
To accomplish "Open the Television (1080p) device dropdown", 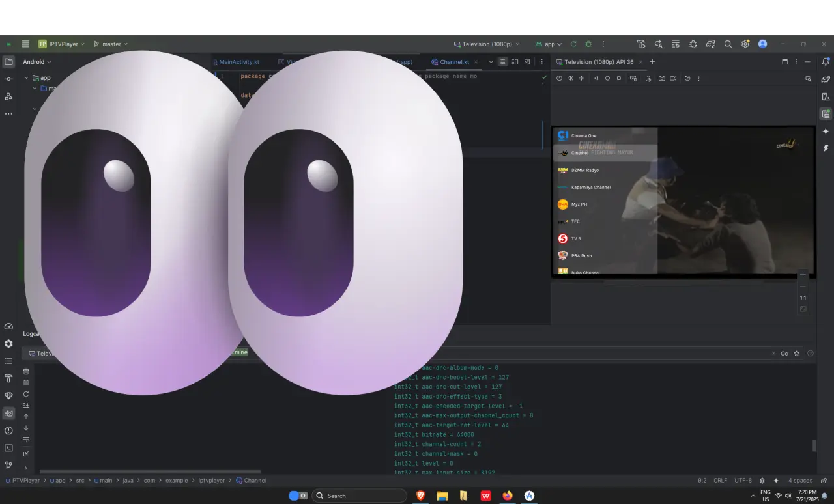I will (x=487, y=44).
